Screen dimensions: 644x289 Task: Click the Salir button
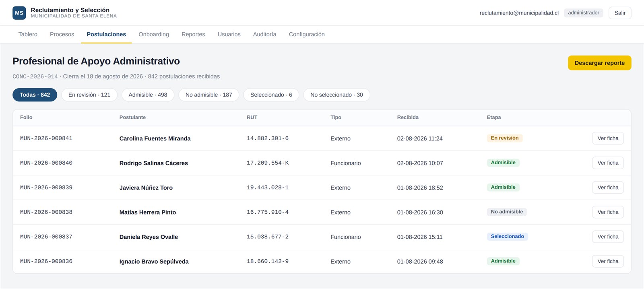coord(620,13)
